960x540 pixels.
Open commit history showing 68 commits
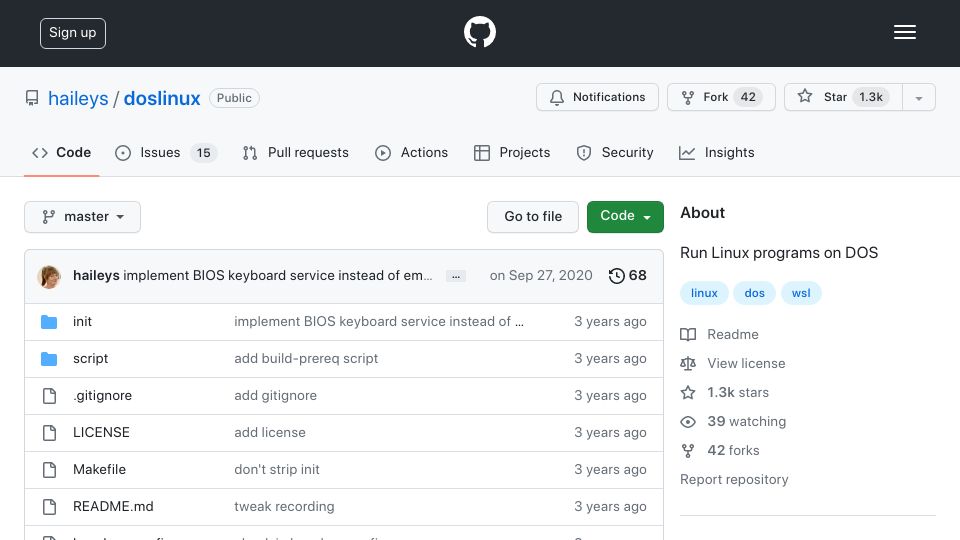click(x=628, y=276)
